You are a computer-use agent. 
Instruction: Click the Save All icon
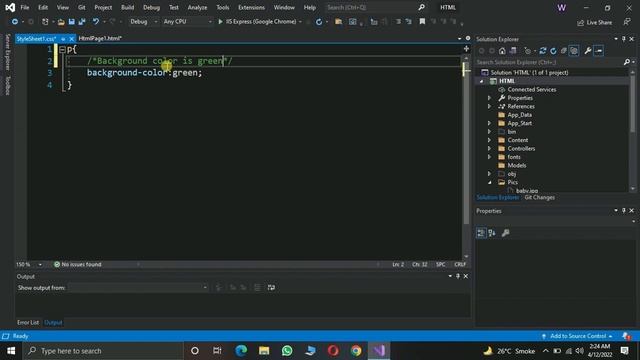click(x=82, y=22)
